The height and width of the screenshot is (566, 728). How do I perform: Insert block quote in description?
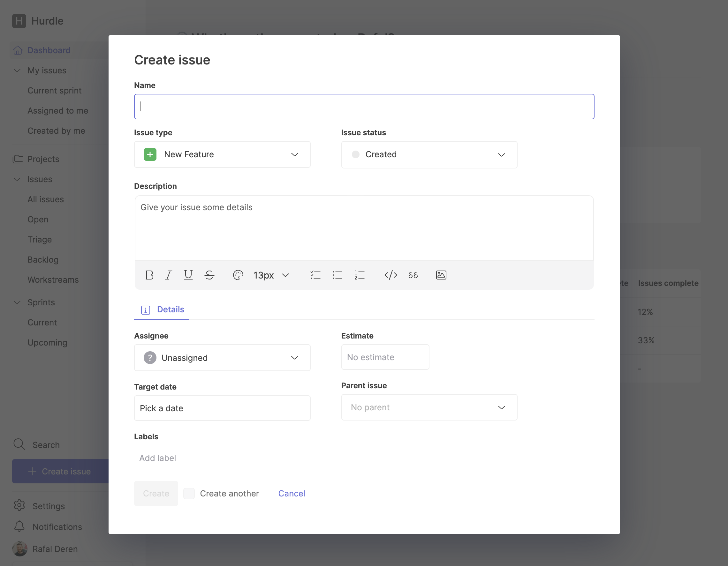pos(413,275)
